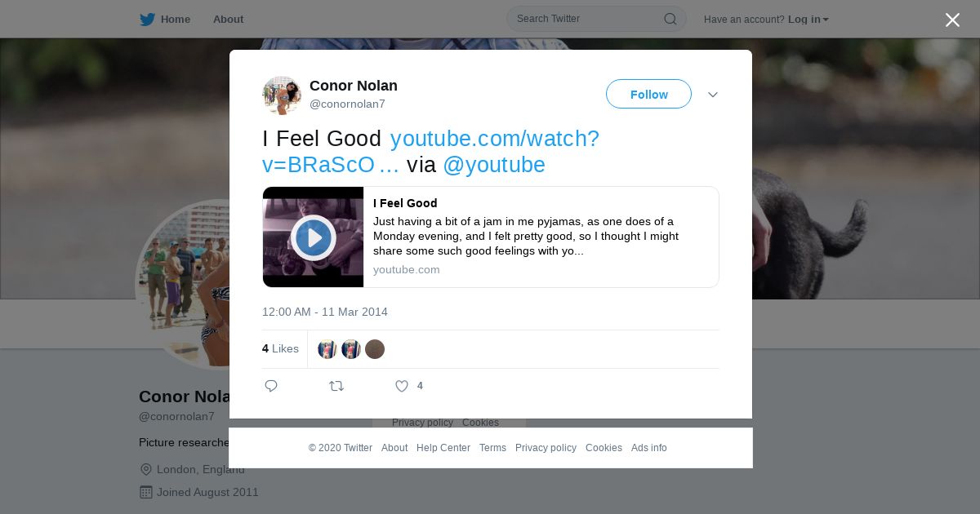Open the Log in dropdown
The image size is (980, 514).
click(x=808, y=20)
